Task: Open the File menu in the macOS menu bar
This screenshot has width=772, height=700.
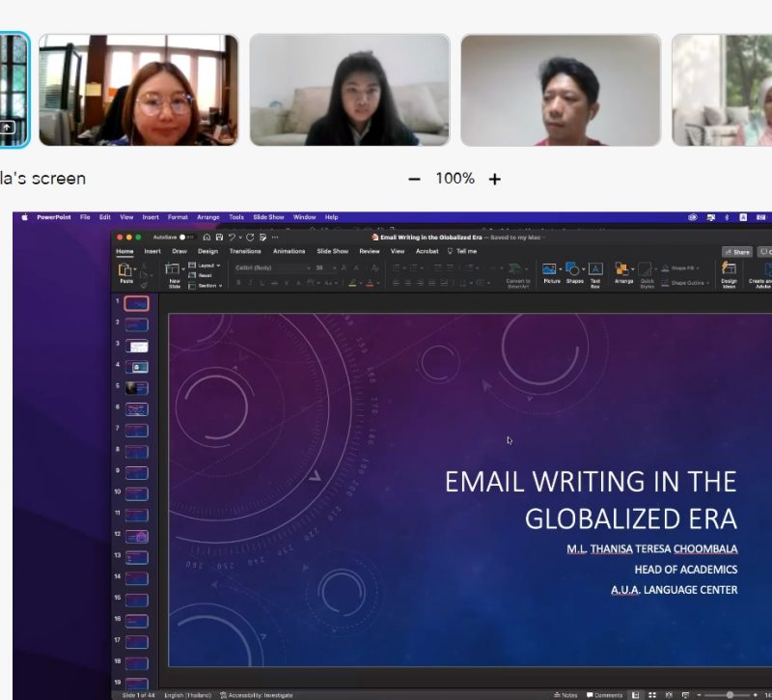Action: pos(85,217)
